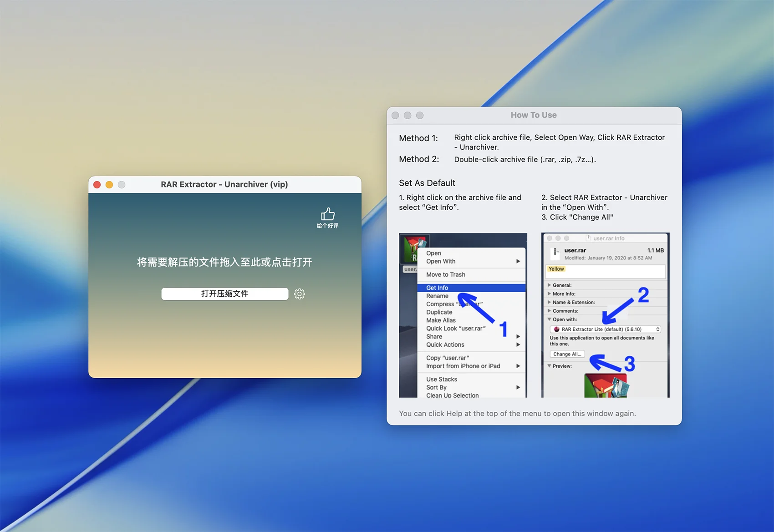Open the RAR Extractor Lite application dropdown

click(605, 329)
